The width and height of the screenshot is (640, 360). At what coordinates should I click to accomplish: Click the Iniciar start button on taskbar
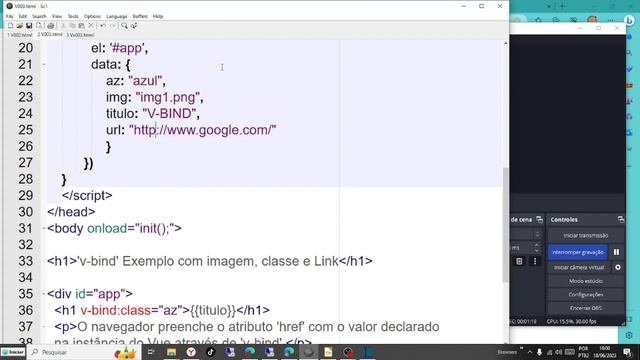pyautogui.click(x=13, y=352)
